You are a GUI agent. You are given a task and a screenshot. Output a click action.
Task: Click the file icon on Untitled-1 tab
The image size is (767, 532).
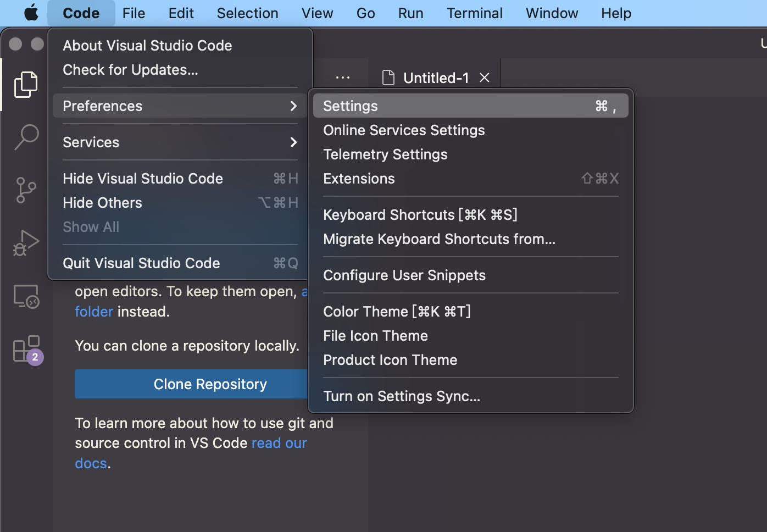388,77
